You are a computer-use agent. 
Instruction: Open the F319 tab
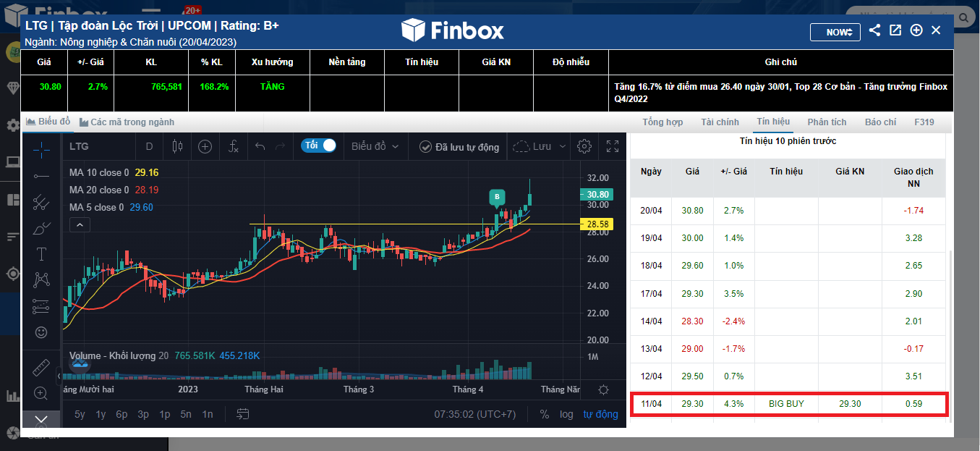tap(924, 122)
